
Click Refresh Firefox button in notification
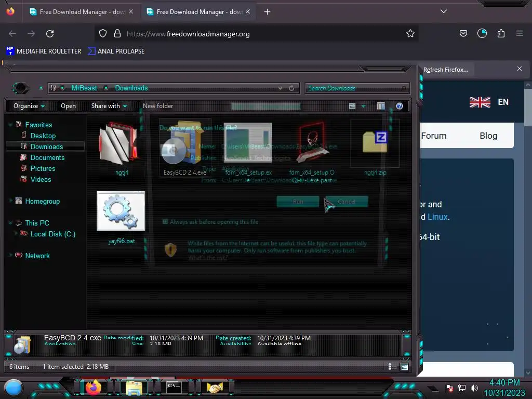click(445, 70)
